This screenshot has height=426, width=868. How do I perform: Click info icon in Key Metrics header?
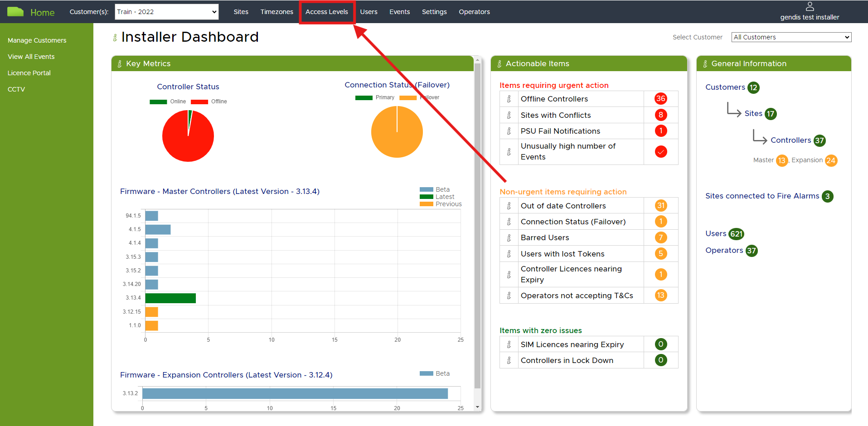[120, 64]
